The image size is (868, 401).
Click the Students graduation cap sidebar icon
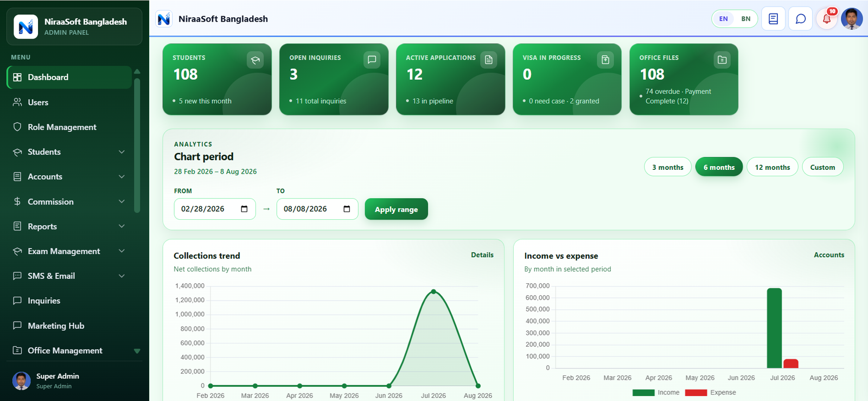pos(17,152)
